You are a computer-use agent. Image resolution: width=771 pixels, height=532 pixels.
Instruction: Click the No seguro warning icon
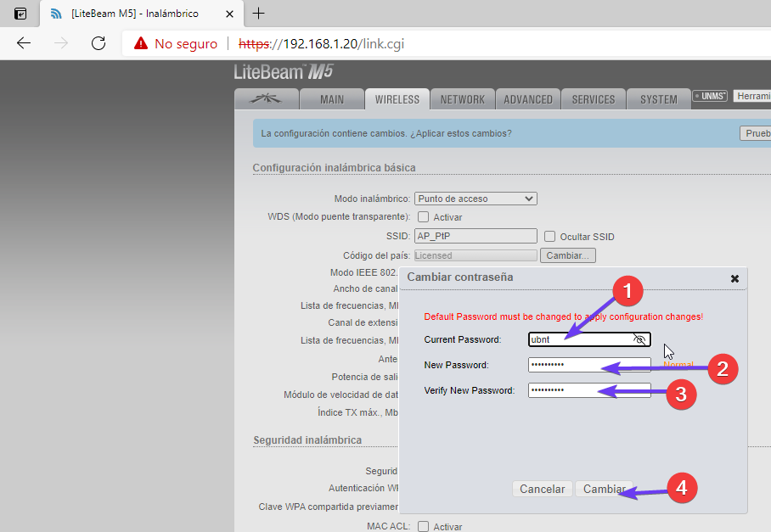[x=141, y=43]
